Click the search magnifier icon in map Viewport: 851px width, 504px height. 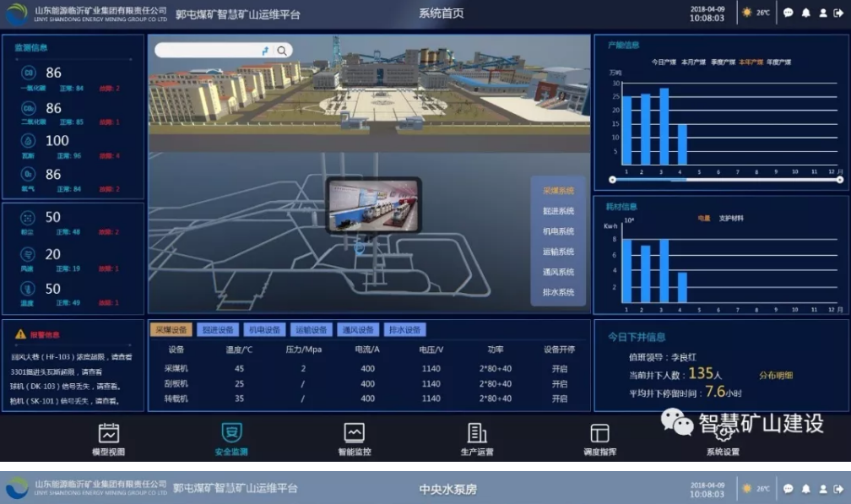click(x=282, y=51)
